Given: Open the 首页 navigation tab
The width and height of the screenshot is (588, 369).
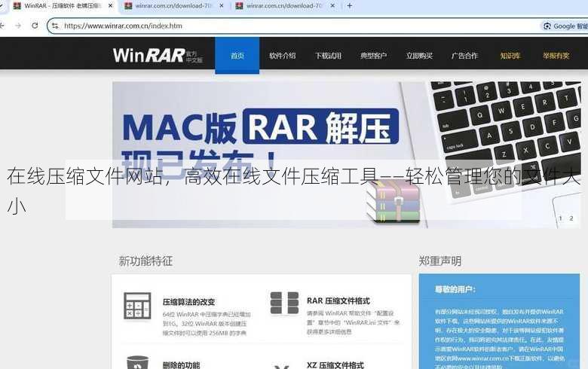Looking at the screenshot, I should pyautogui.click(x=237, y=56).
